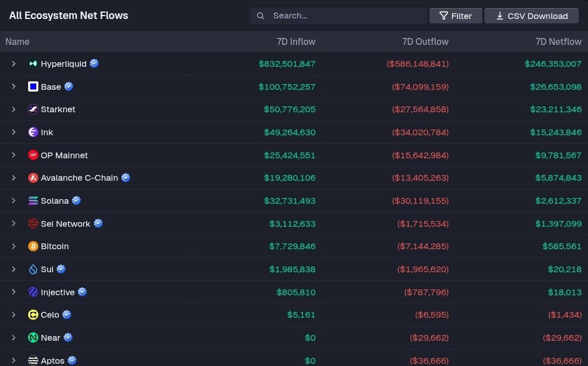Click the Avalanche C-Chain logo icon
The image size is (588, 366).
(x=33, y=178)
